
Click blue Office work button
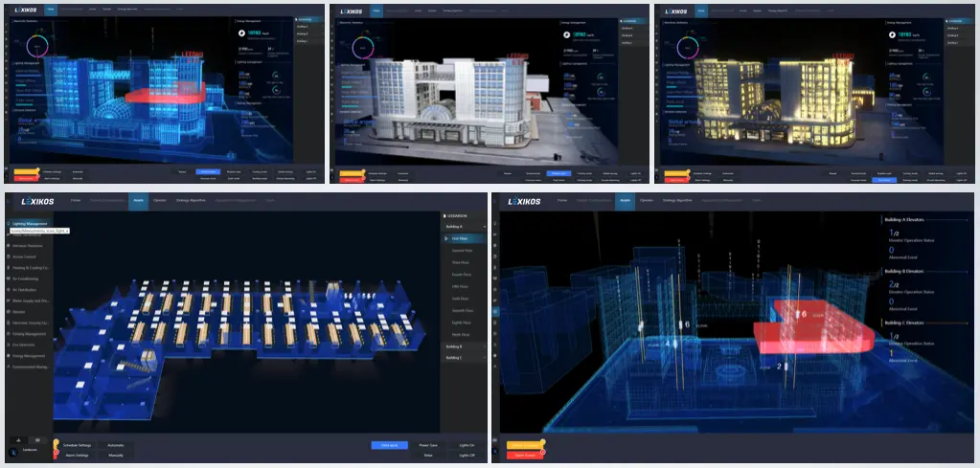click(389, 446)
